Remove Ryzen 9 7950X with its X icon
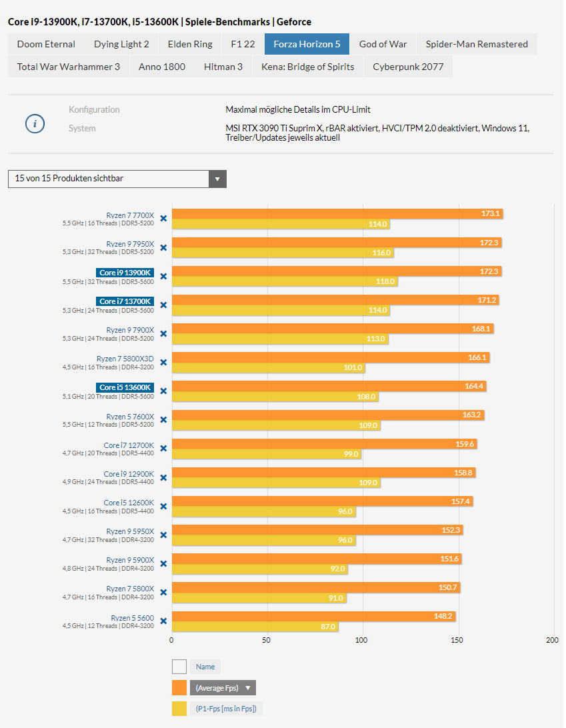Viewport: 566px width, 728px height. click(163, 247)
